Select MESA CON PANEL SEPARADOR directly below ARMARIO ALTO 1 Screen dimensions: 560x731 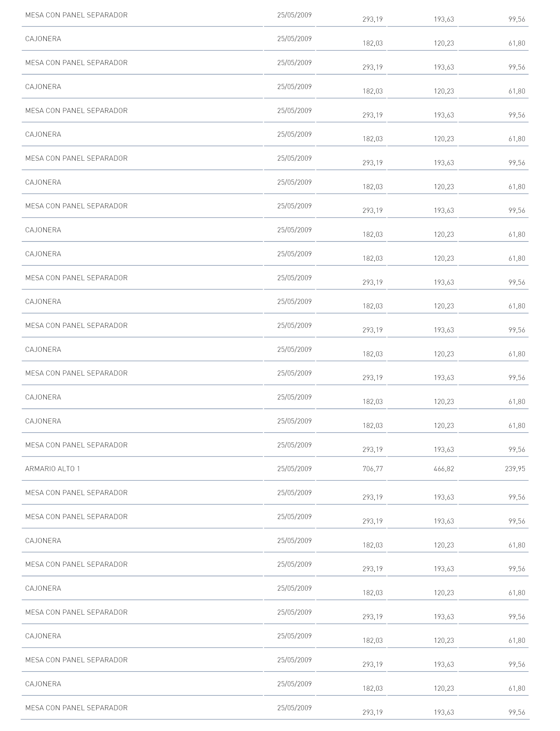(76, 492)
